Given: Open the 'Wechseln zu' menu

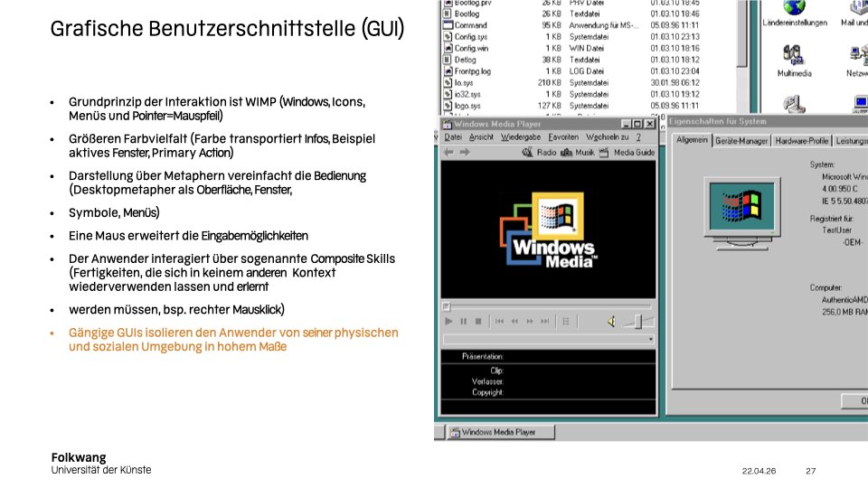Looking at the screenshot, I should 608,137.
